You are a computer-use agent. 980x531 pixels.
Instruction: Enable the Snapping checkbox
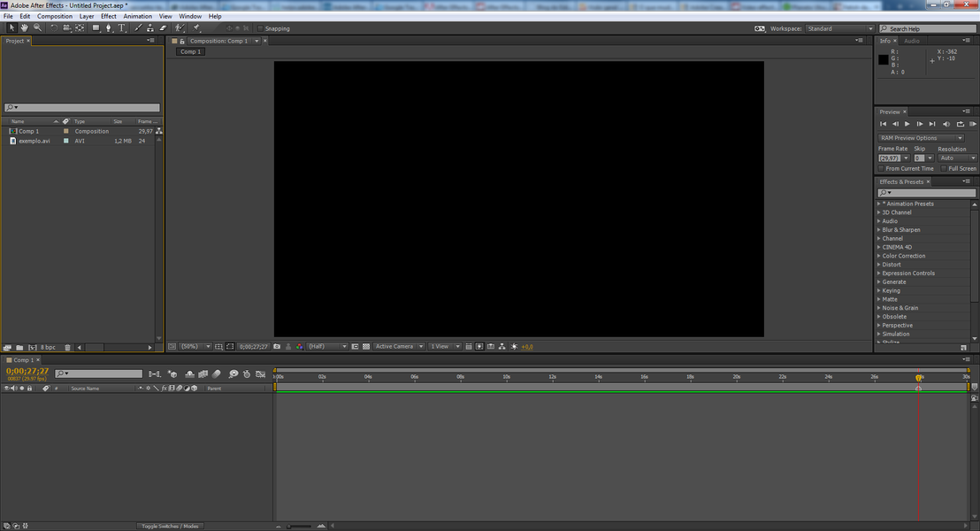[261, 29]
